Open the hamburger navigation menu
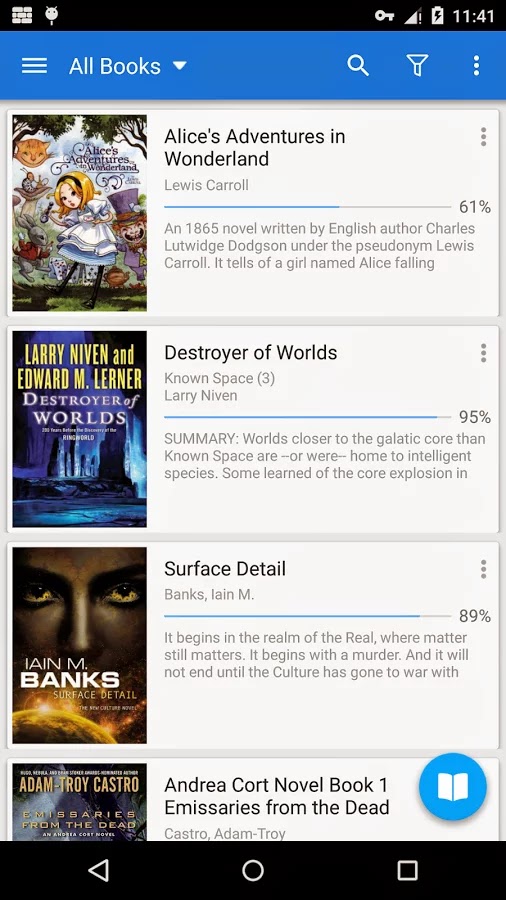Screen dimensions: 506x900 (34, 66)
